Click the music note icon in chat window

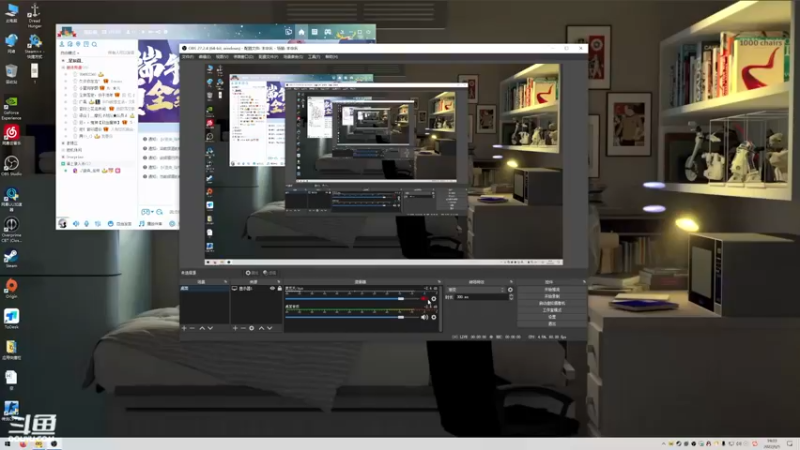pyautogui.click(x=142, y=223)
